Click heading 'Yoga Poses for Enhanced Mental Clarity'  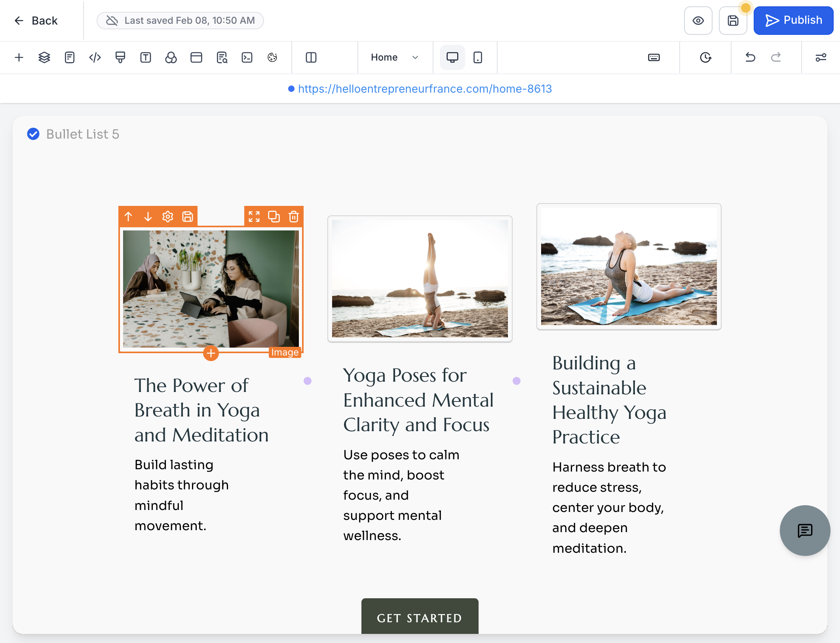[x=418, y=399]
